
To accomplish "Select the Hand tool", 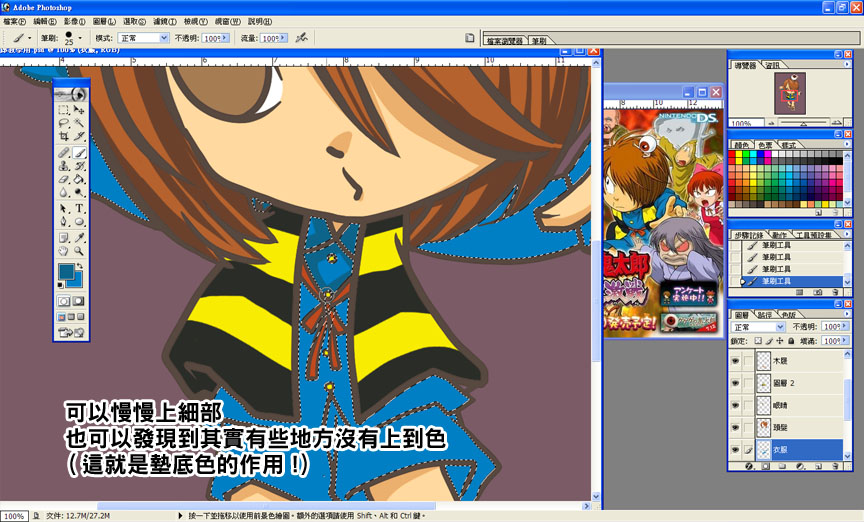I will [63, 251].
